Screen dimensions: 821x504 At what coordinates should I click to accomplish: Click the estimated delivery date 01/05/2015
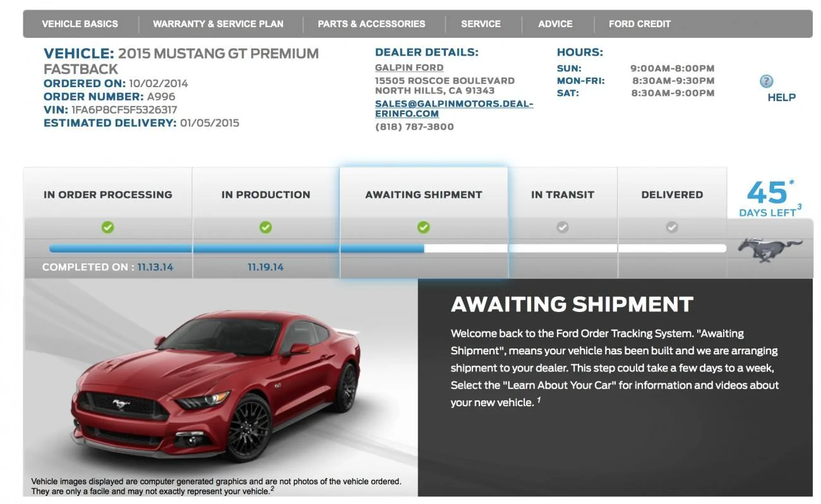(210, 123)
